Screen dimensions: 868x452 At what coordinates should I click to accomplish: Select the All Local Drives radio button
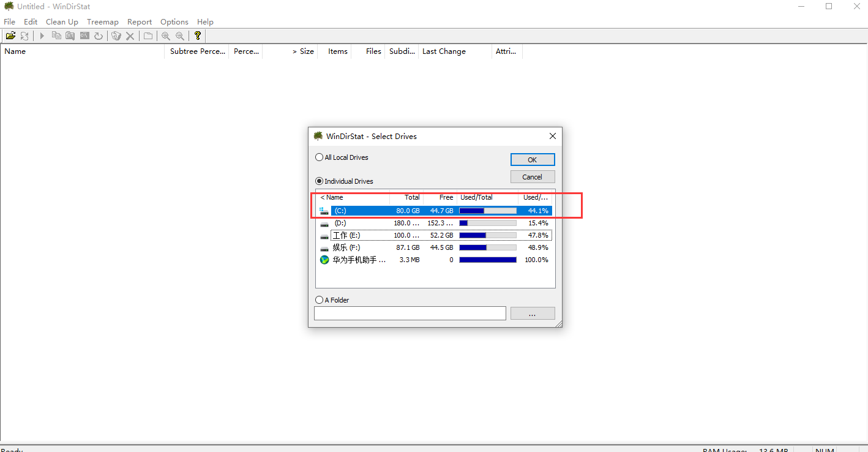point(319,157)
